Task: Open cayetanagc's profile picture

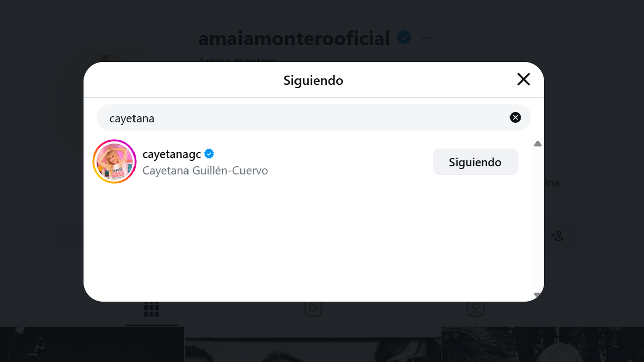Action: tap(114, 162)
